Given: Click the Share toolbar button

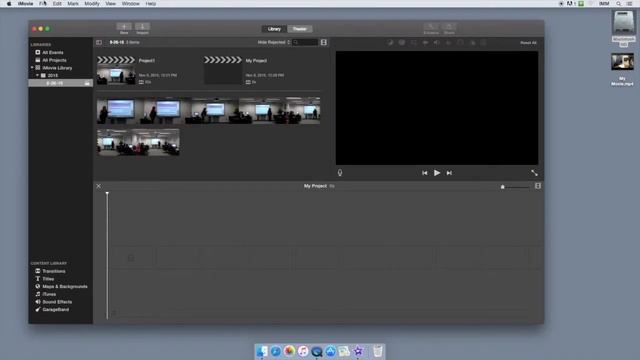Looking at the screenshot, I should (x=449, y=28).
